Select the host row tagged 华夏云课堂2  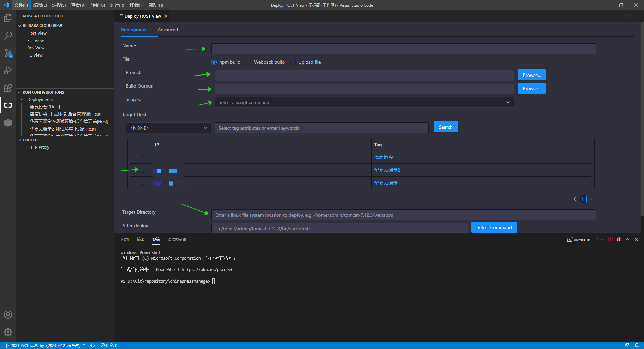point(141,170)
